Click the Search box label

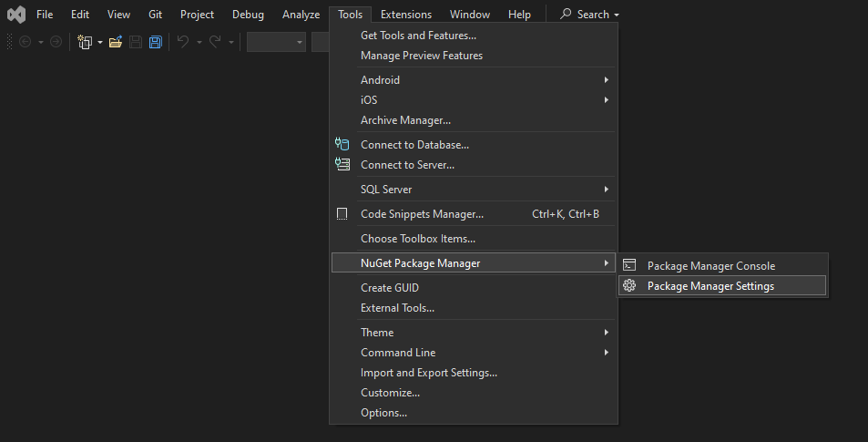pyautogui.click(x=593, y=15)
